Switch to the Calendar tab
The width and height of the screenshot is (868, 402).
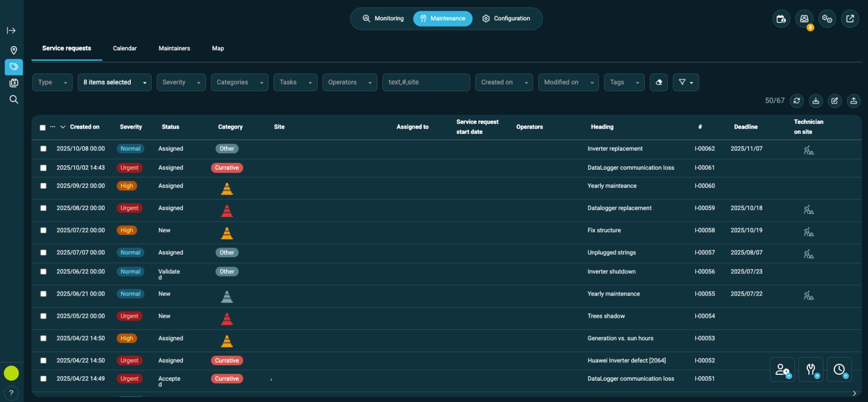point(125,49)
